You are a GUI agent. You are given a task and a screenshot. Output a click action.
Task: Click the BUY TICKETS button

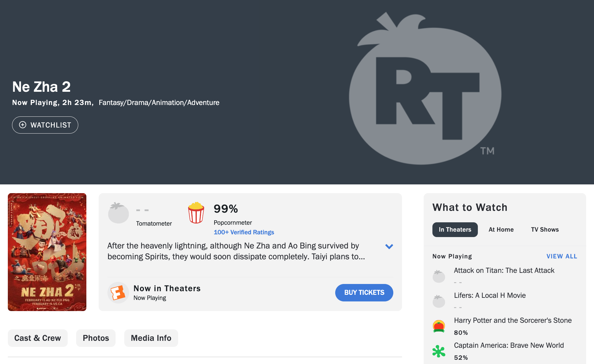tap(364, 292)
